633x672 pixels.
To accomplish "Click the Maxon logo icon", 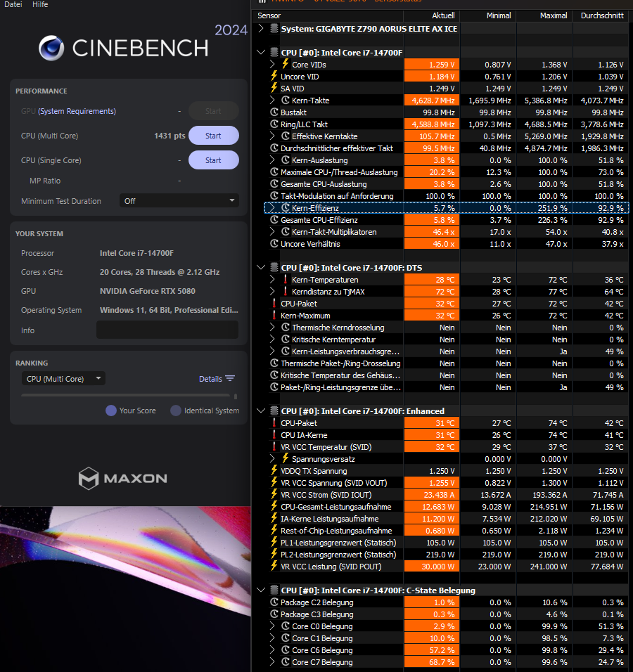I will coord(89,478).
